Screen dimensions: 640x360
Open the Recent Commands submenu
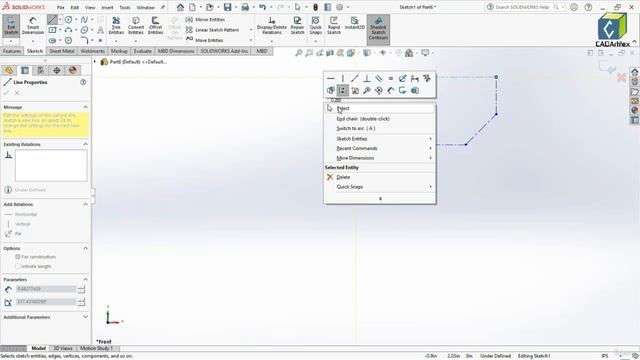(380, 148)
